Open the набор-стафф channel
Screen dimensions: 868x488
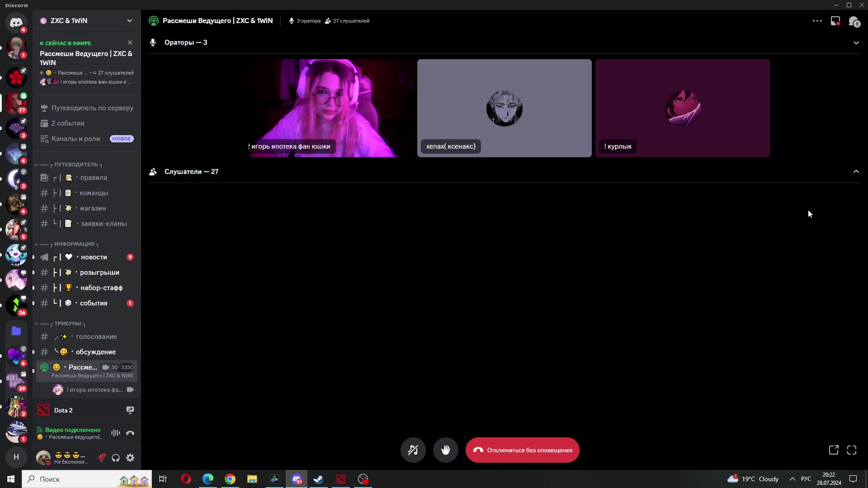pos(87,288)
